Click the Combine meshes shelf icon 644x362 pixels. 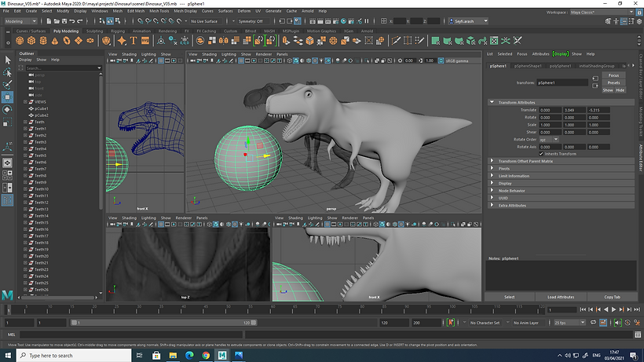[200, 41]
